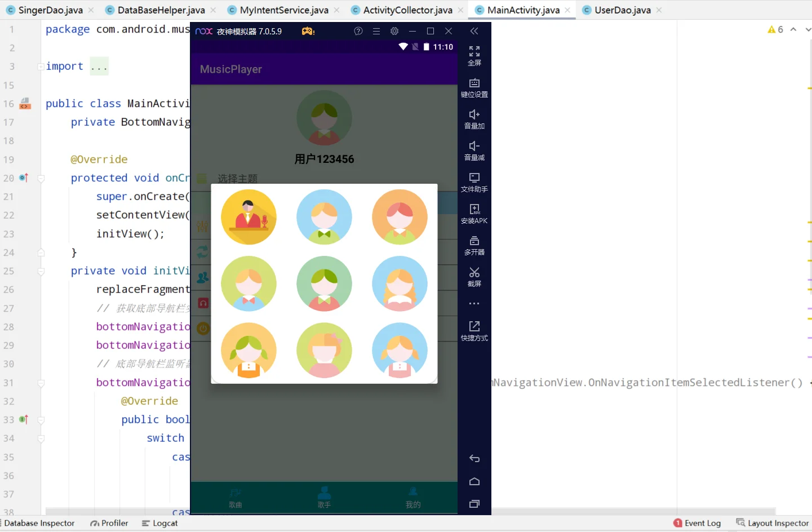Choose the orange avatar with red hair

click(x=400, y=217)
